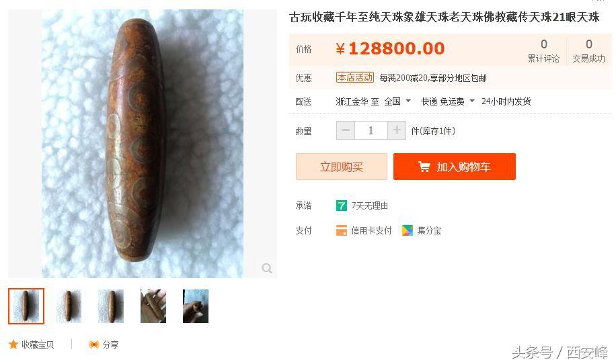Click the 立即购买 buy now button
Screen dimensions: 616x364
(342, 167)
